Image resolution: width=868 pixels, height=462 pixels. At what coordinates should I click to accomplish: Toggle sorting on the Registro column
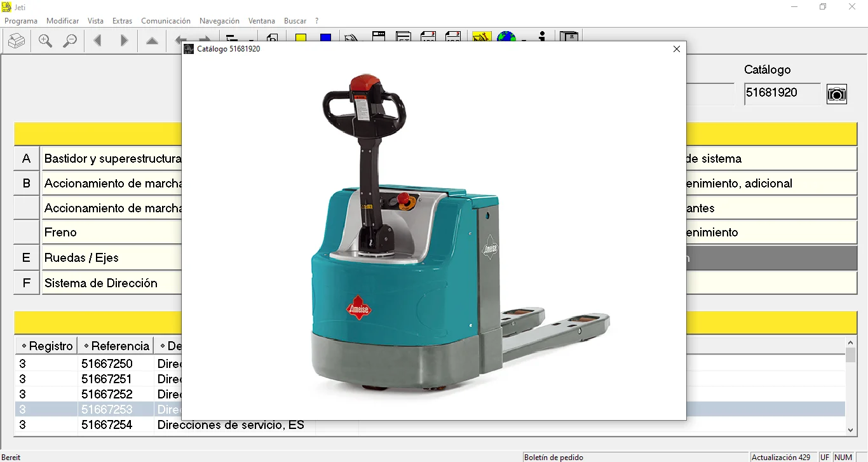tap(46, 346)
